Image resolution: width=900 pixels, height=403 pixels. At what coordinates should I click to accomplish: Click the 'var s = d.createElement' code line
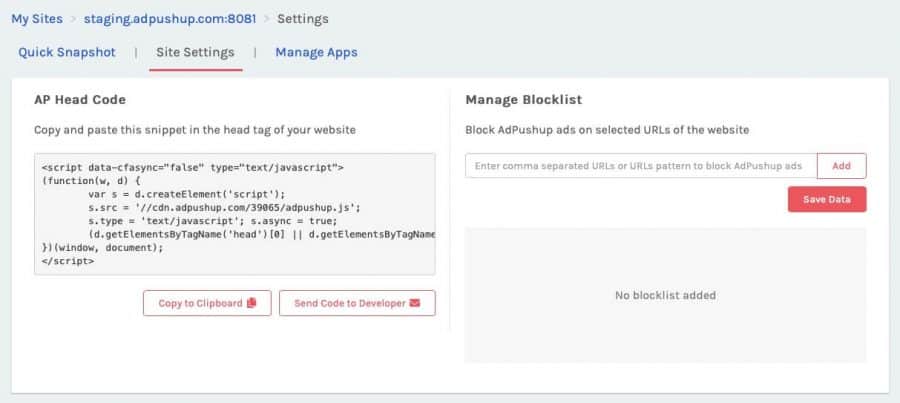pyautogui.click(x=187, y=194)
